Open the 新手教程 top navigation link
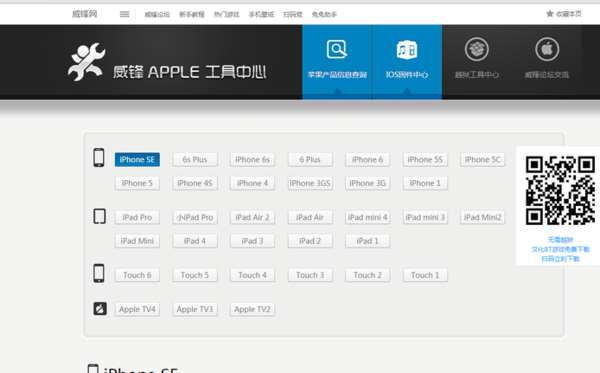This screenshot has width=600, height=373. coord(192,15)
